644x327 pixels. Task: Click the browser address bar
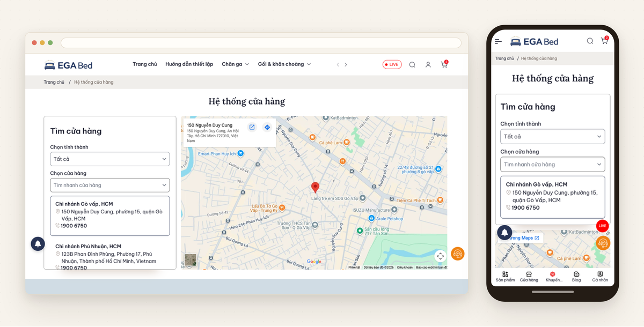tap(261, 43)
